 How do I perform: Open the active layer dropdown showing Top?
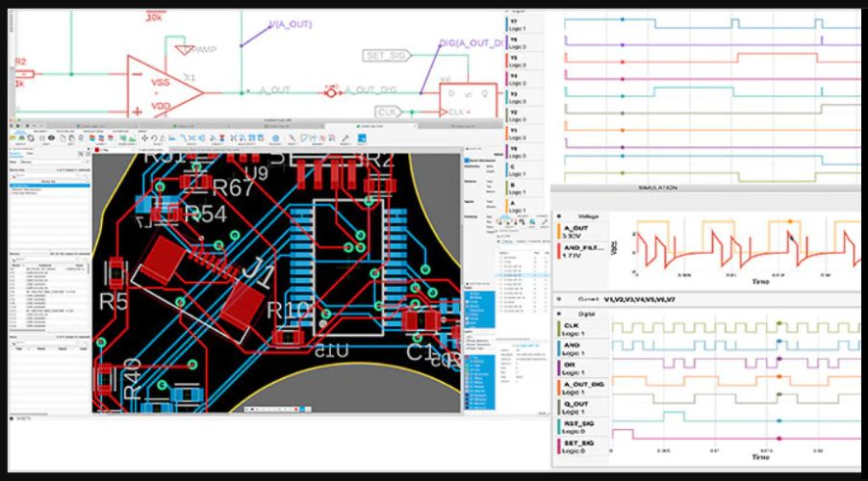coord(114,149)
